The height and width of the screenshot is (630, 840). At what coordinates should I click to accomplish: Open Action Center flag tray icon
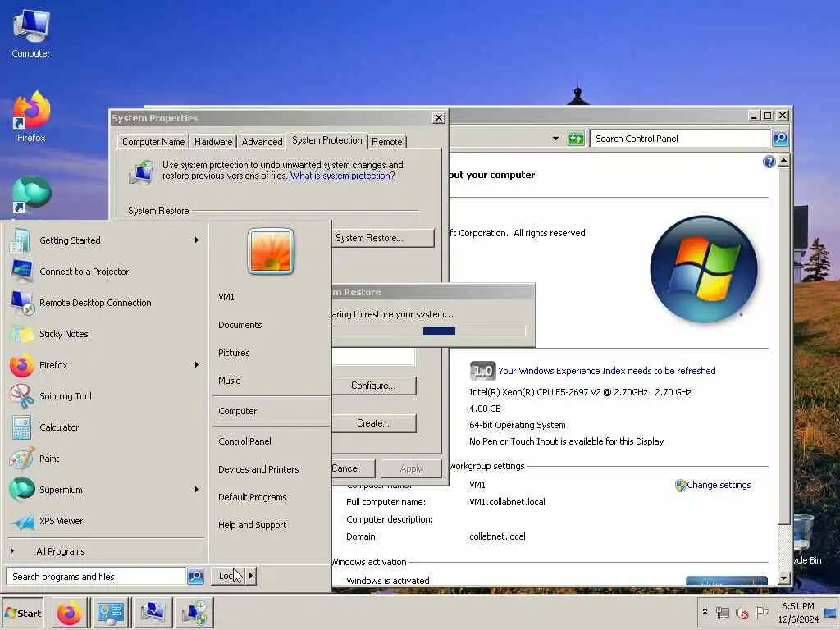tap(761, 612)
